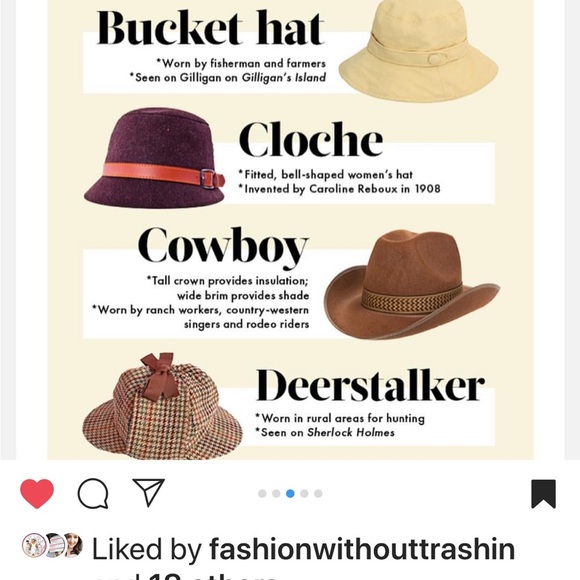Viewport: 580px width, 580px height.
Task: Go to first carousel dot
Action: click(x=262, y=493)
